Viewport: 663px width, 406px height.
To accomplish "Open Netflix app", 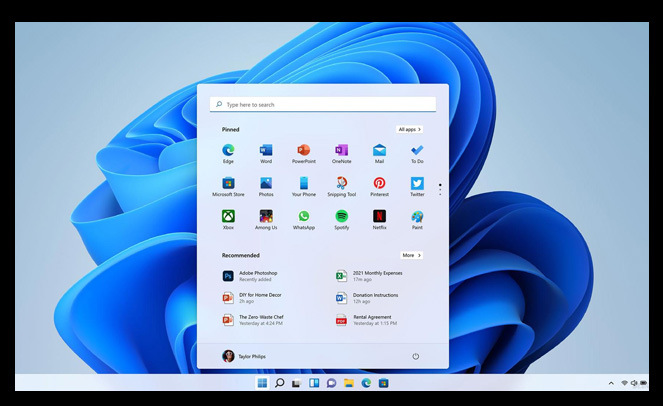I will point(379,219).
